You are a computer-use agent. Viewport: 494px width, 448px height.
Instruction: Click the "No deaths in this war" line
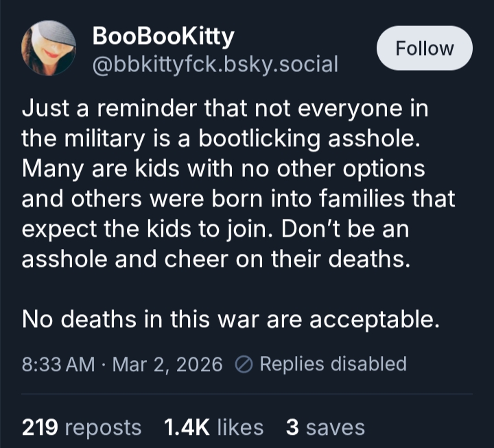point(231,319)
